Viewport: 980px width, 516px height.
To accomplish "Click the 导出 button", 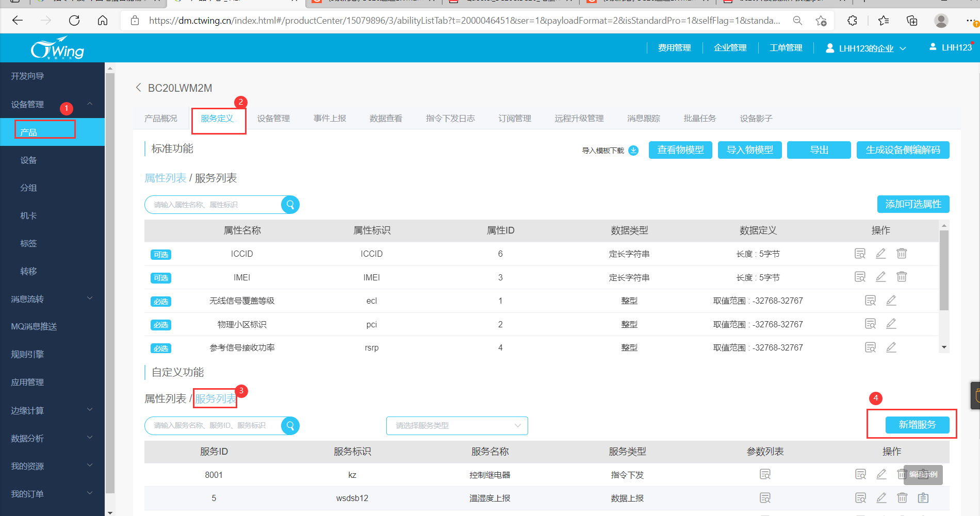I will point(819,150).
